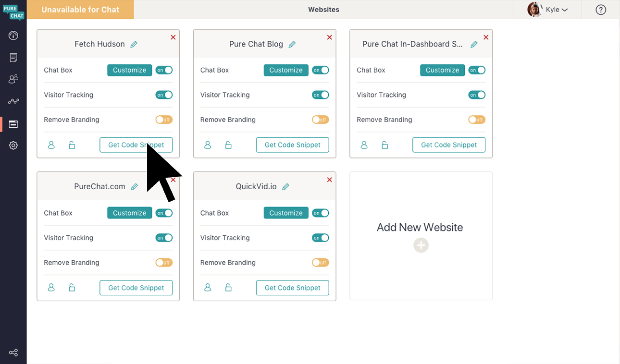The image size is (620, 364).
Task: Select the QuickVid.io website title
Action: click(x=256, y=187)
